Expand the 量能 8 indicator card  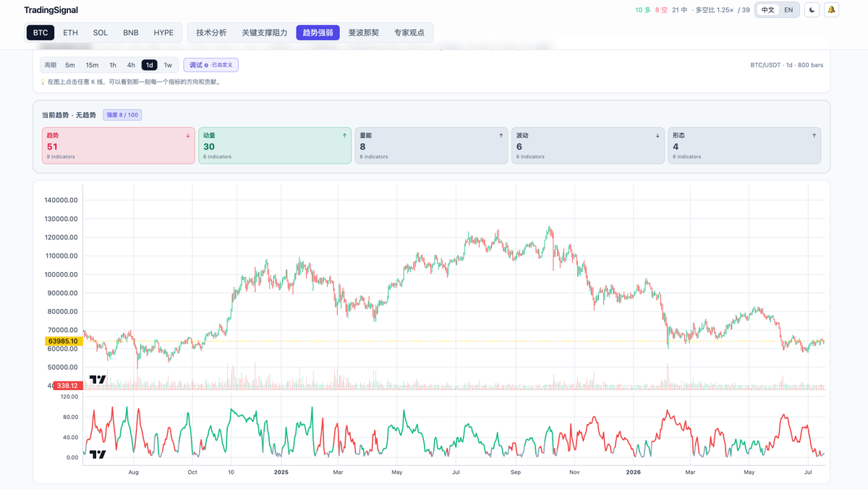pos(431,145)
